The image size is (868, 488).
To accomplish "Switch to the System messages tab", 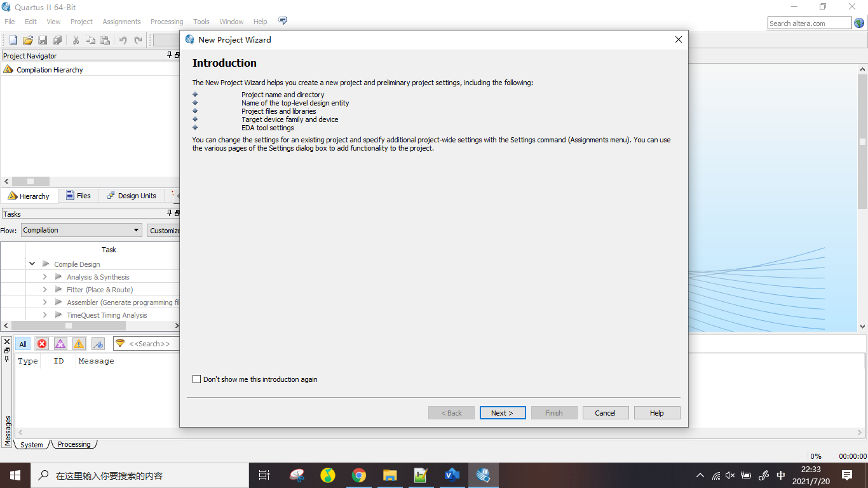I will tap(32, 445).
